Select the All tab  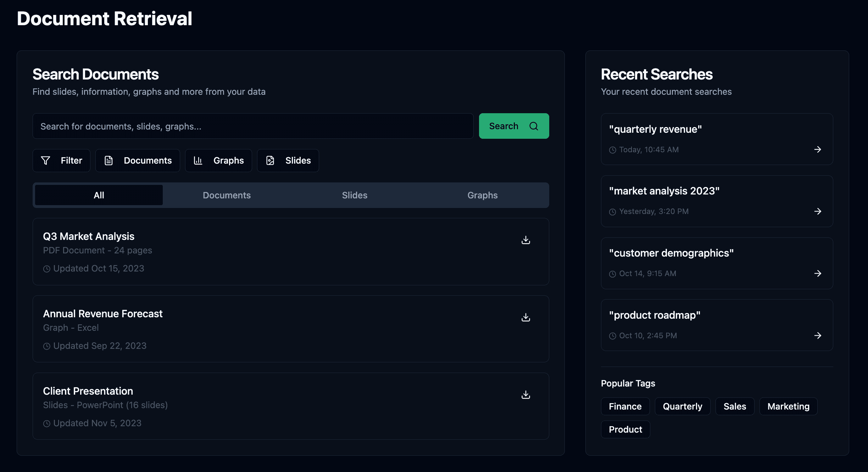click(99, 195)
